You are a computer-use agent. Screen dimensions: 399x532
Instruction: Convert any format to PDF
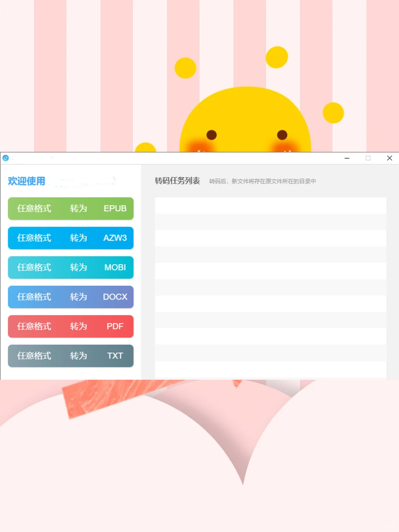point(71,326)
